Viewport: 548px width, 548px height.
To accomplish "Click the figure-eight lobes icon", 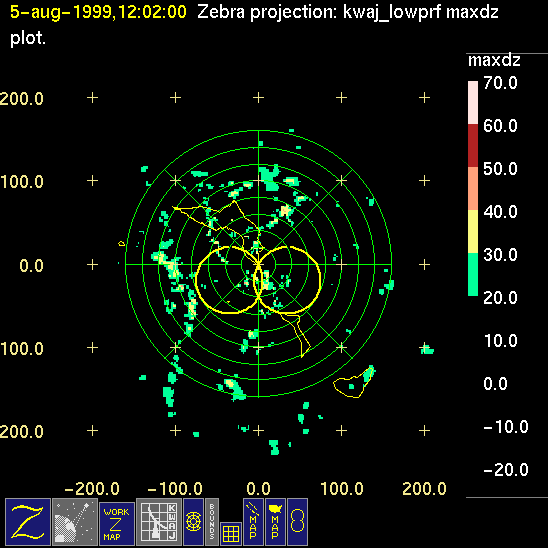I will click(297, 522).
